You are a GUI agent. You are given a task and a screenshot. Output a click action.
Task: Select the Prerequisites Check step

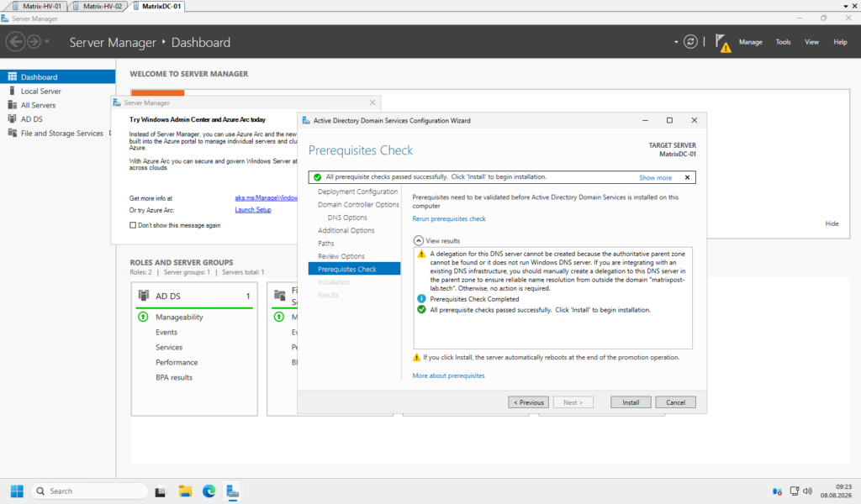(x=354, y=269)
